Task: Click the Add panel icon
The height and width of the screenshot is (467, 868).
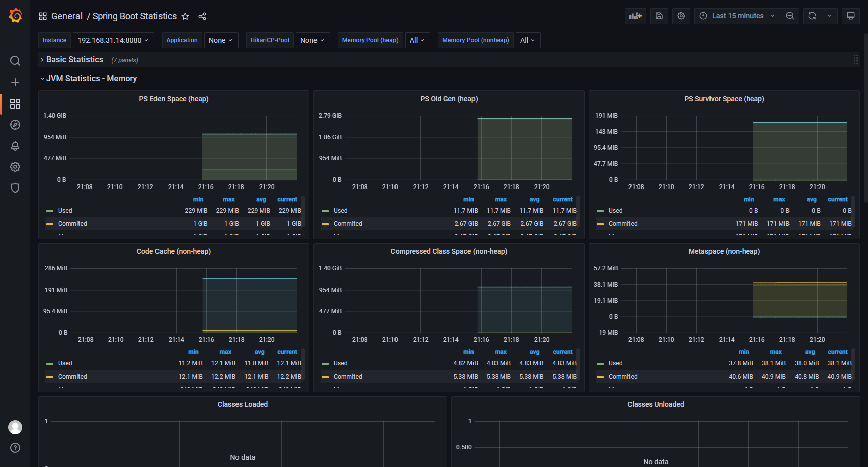Action: [x=636, y=16]
